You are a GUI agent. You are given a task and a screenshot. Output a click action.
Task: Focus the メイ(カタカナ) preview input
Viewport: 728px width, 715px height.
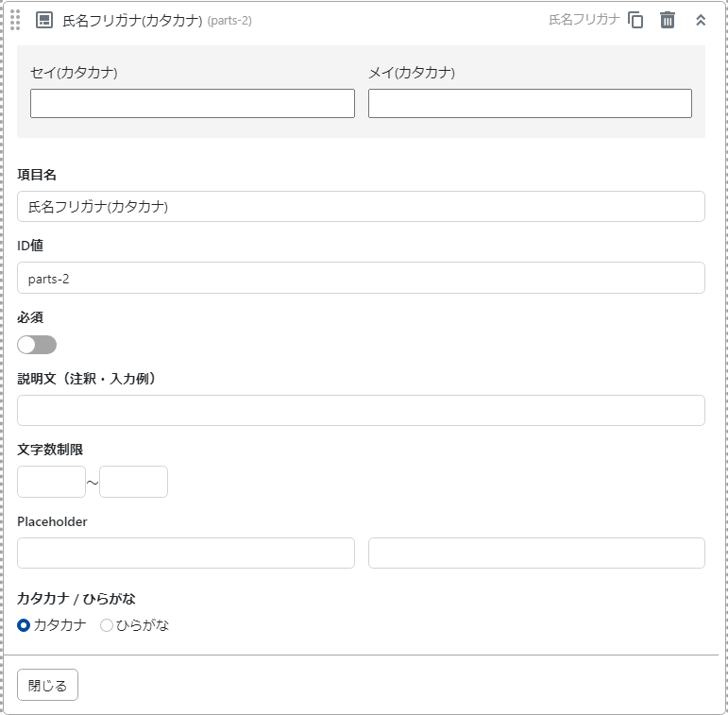click(530, 104)
